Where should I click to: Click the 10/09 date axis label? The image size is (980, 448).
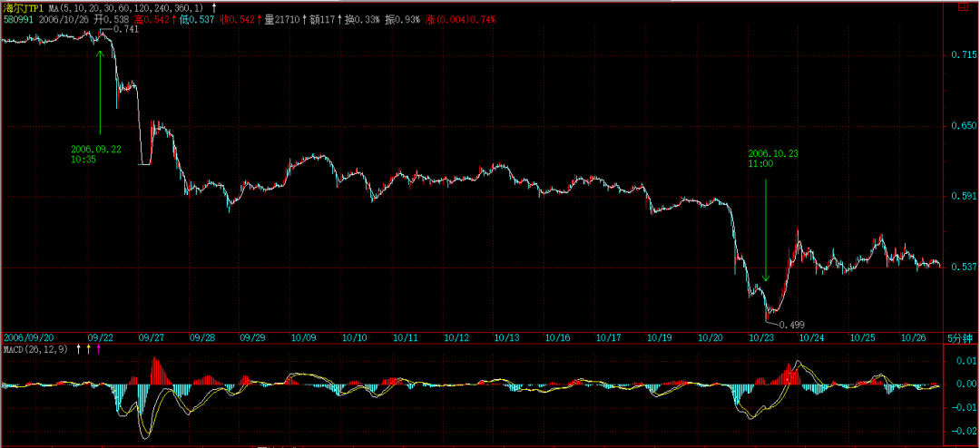click(304, 337)
